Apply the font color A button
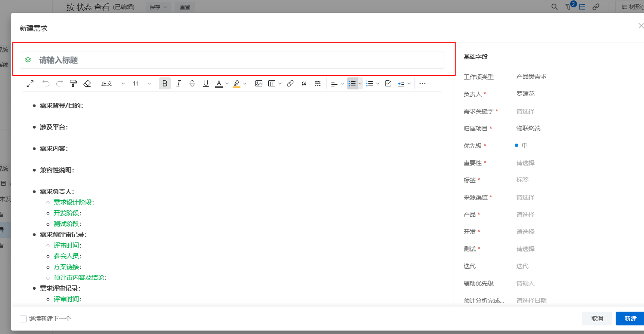 219,83
